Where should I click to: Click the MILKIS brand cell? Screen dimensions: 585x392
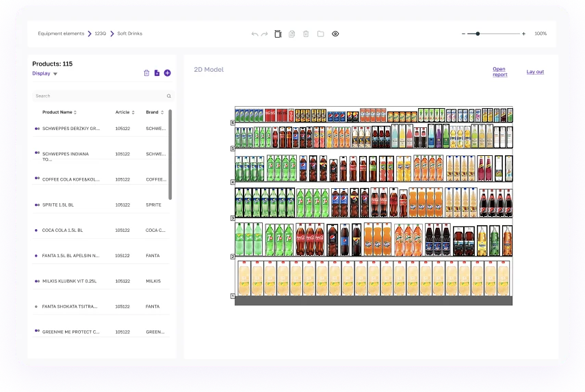pyautogui.click(x=153, y=281)
